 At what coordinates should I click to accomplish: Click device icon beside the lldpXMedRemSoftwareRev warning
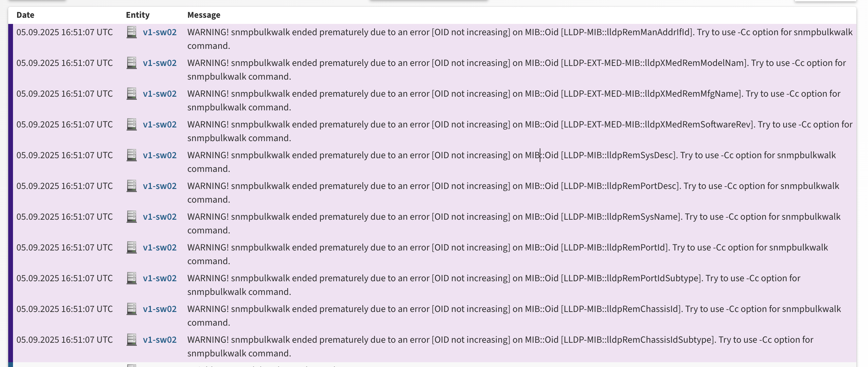(132, 124)
